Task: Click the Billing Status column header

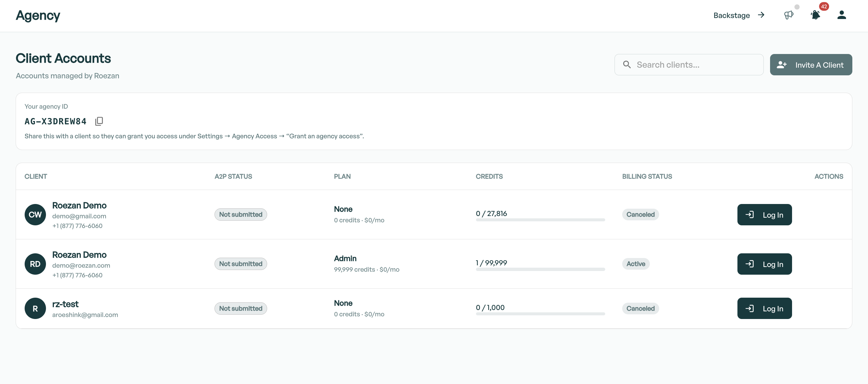Action: click(647, 176)
